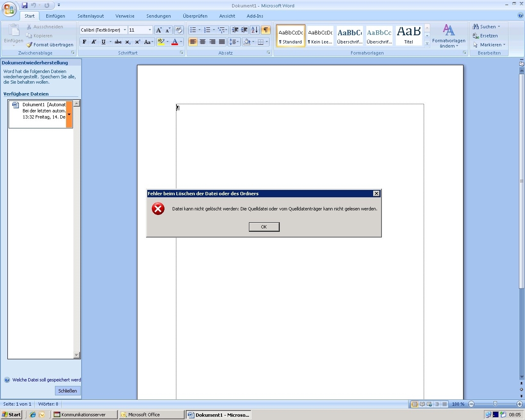Click Format übertragen painter
This screenshot has height=420, width=525.
(50, 45)
